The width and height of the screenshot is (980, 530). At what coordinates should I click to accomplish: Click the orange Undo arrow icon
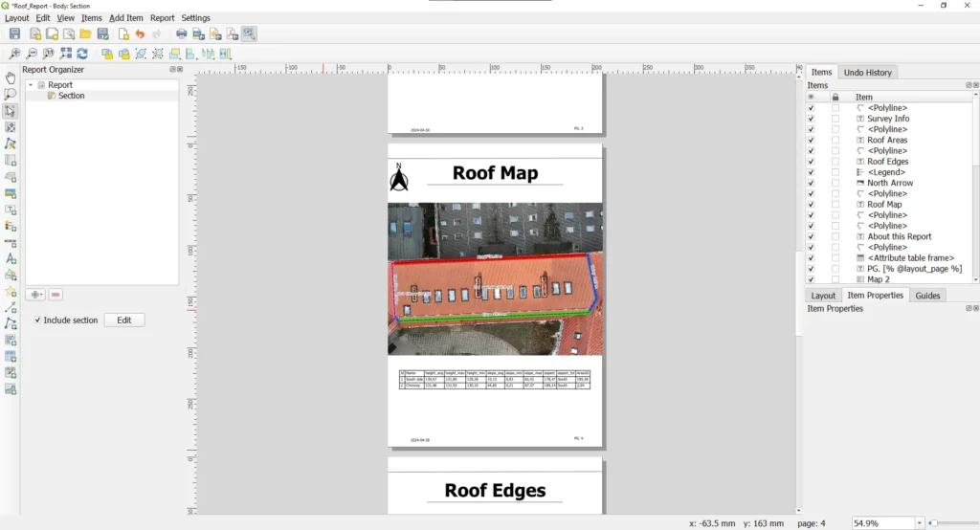point(140,33)
